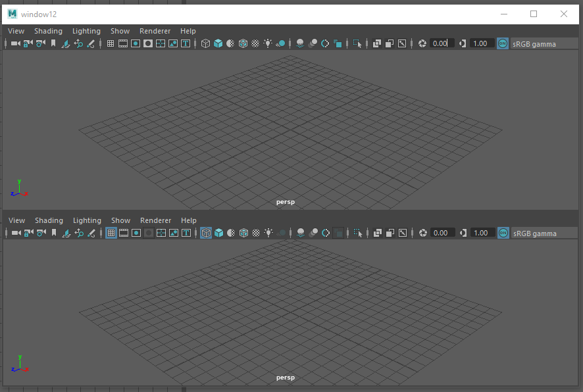This screenshot has height=392, width=583.
Task: Click exposure icon in top panel toolbar
Action: [x=422, y=43]
